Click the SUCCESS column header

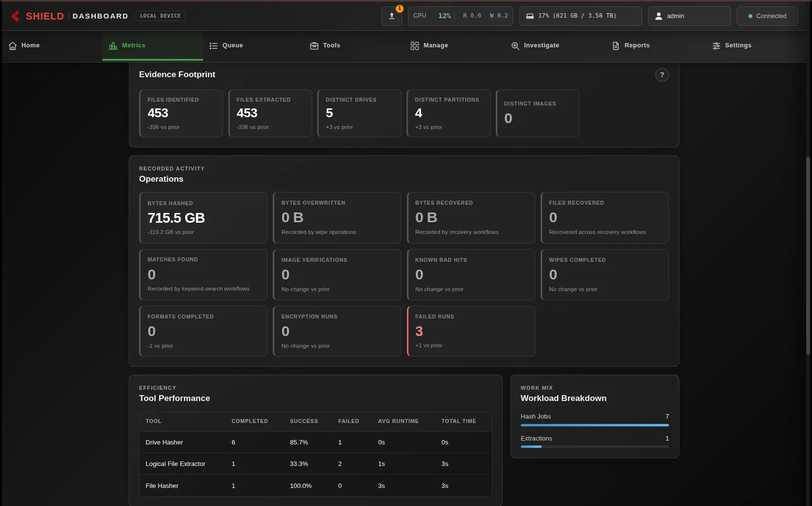pos(304,421)
